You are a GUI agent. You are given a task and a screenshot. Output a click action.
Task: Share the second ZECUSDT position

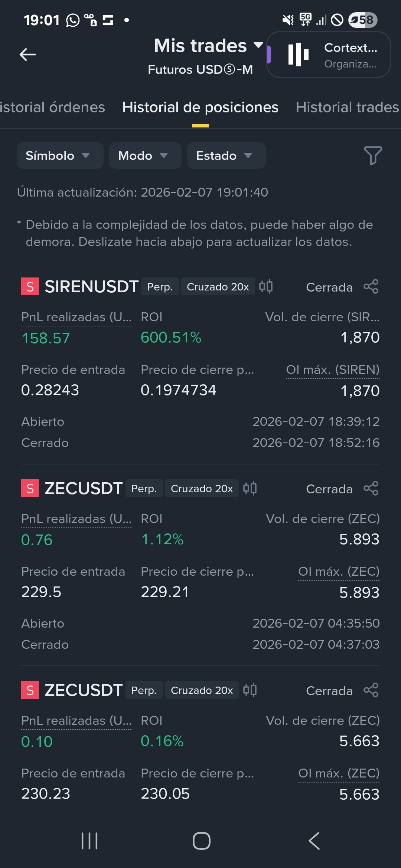[x=371, y=690]
